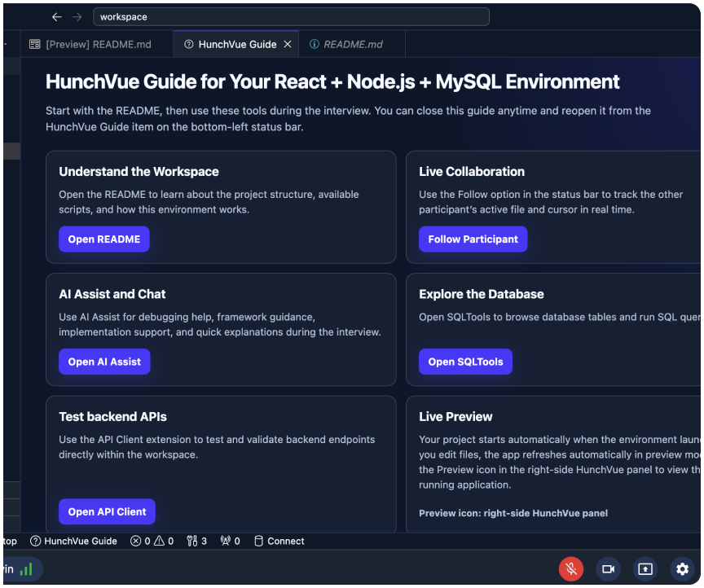Screen dimensions: 704x588
Task: Toggle the video camera button
Action: tap(609, 569)
